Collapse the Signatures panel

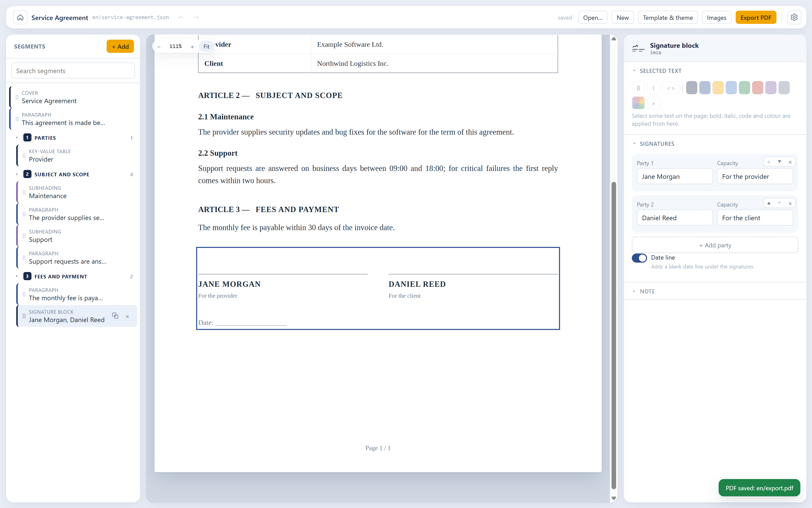[634, 144]
